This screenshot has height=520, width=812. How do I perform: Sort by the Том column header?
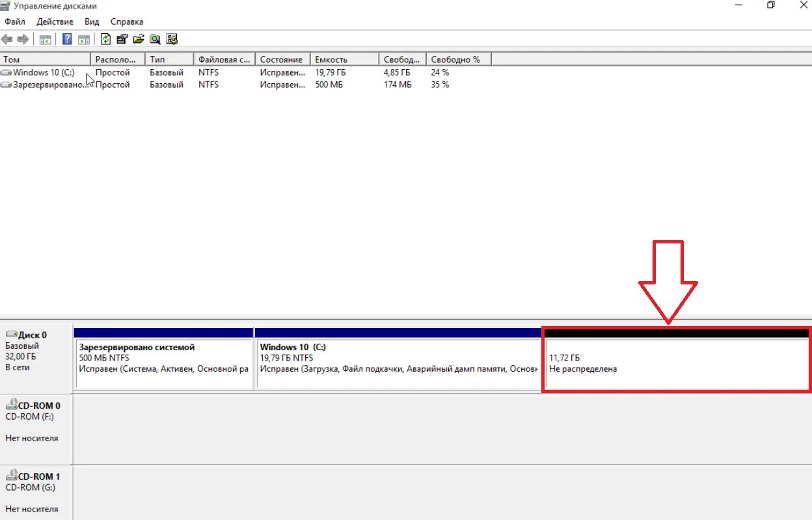[x=45, y=59]
